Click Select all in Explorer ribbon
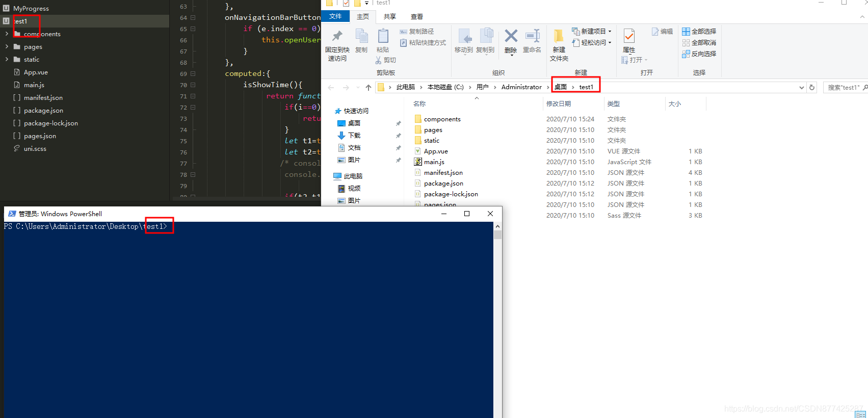The image size is (868, 418). tap(699, 32)
